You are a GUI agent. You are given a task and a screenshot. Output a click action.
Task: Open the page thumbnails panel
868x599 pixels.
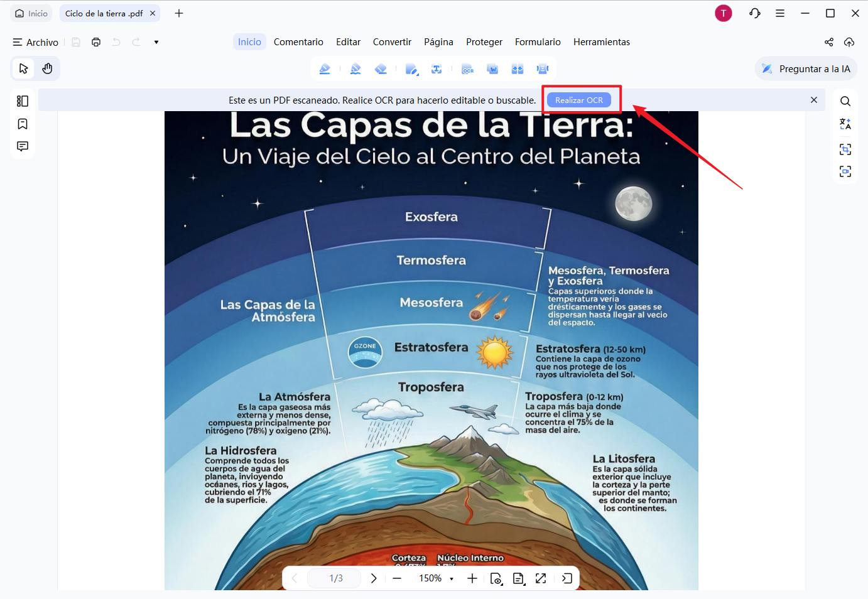(23, 100)
